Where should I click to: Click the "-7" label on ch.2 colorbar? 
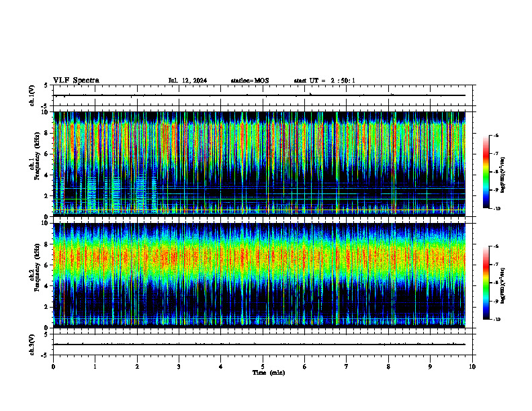[496, 265]
